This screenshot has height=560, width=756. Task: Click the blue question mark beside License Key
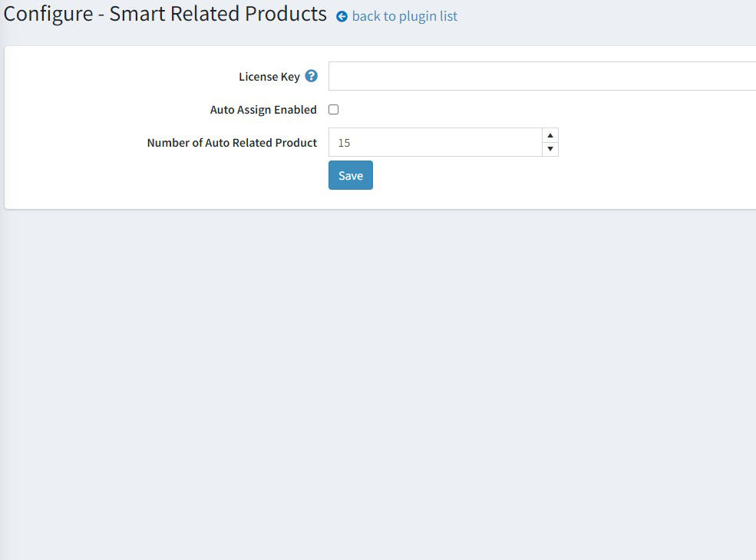[x=312, y=76]
